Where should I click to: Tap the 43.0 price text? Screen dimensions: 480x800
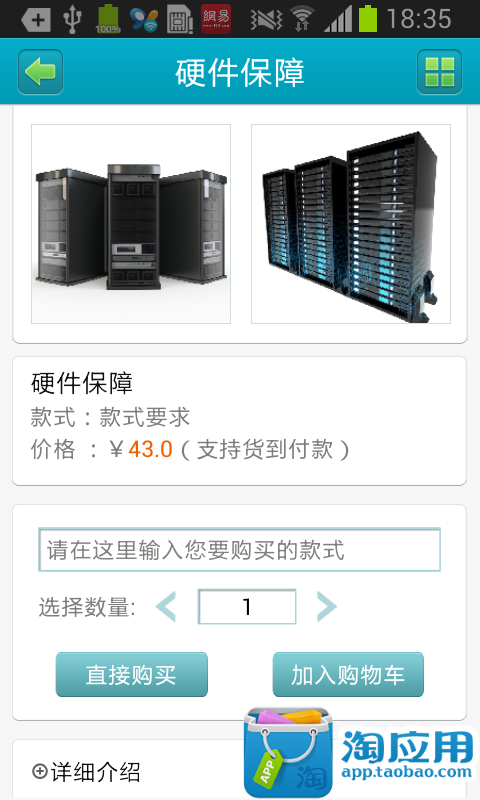pyautogui.click(x=150, y=449)
